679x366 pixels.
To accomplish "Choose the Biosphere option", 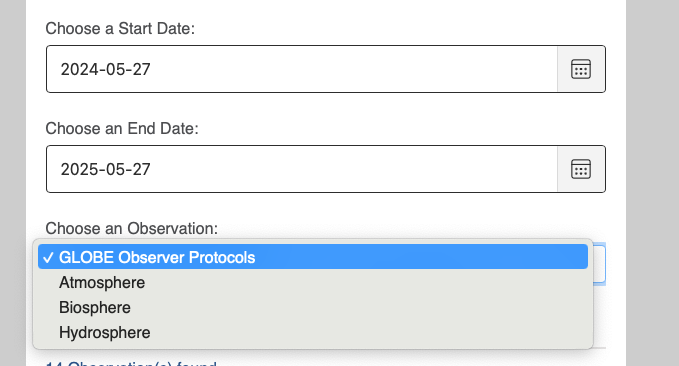I will tap(313, 308).
